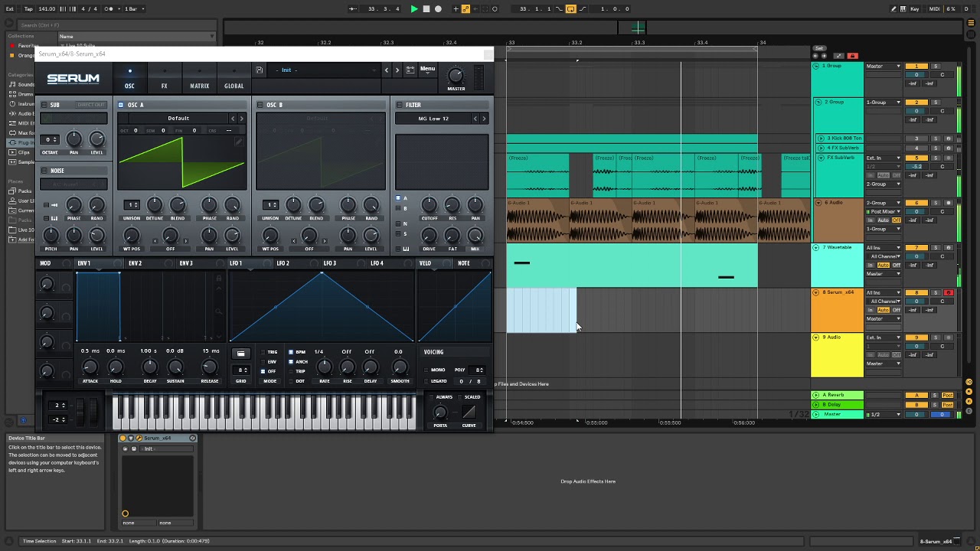This screenshot has height=551, width=980.
Task: Load previous Serum preset arrow
Action: point(386,70)
